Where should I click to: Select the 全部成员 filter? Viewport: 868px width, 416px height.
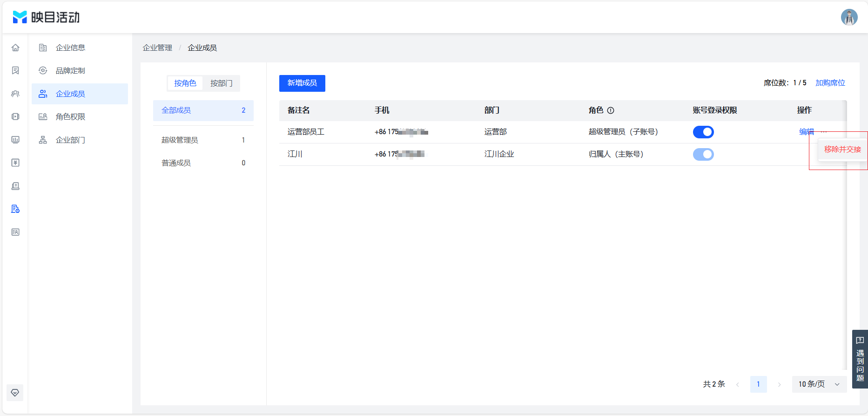point(203,110)
